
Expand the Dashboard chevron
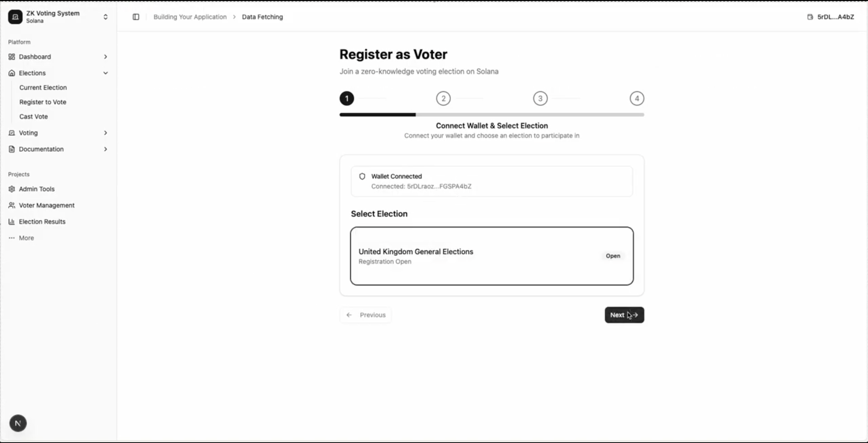(106, 57)
